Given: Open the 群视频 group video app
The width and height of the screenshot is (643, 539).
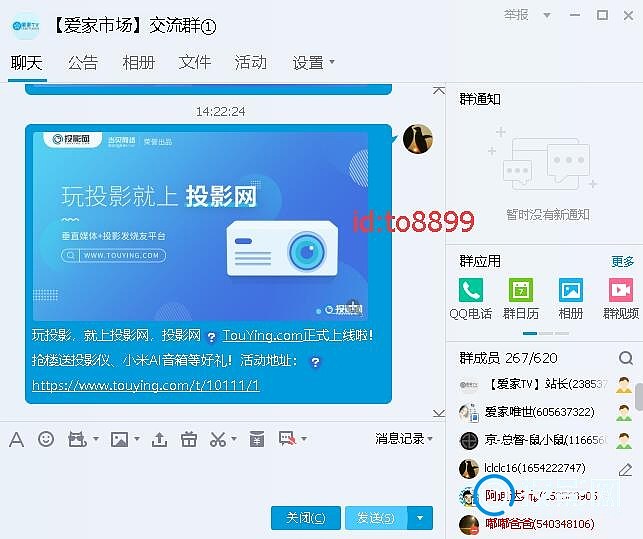Looking at the screenshot, I should (620, 298).
